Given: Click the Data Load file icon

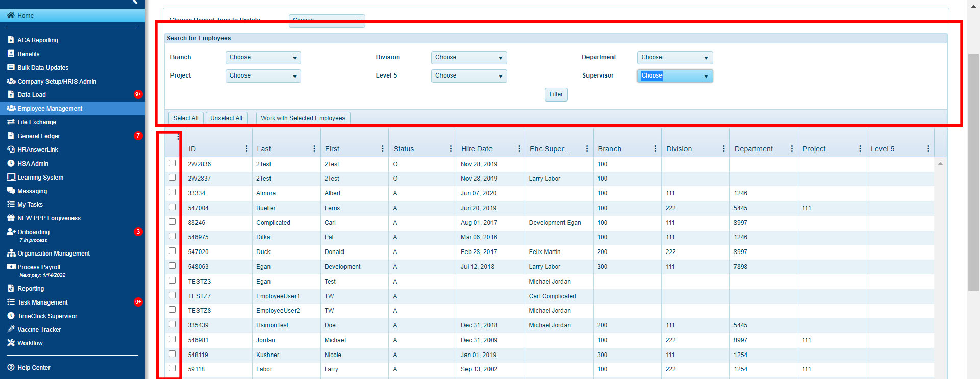Looking at the screenshot, I should pyautogui.click(x=11, y=94).
